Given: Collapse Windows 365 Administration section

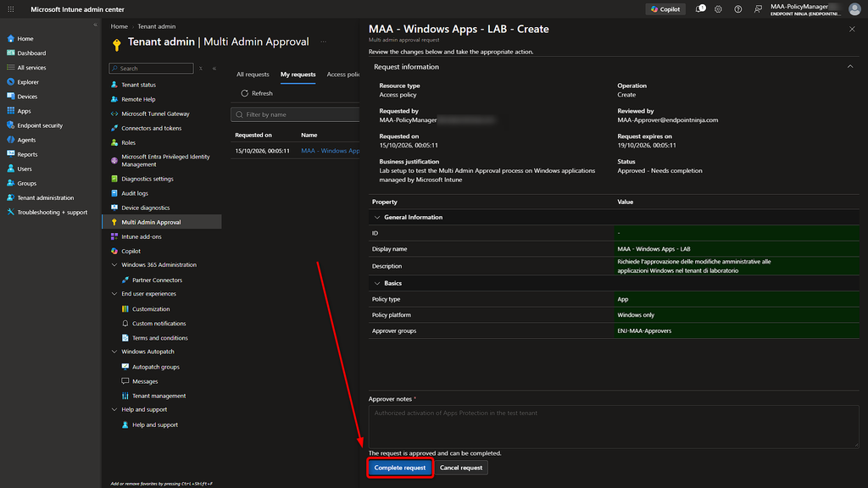Looking at the screenshot, I should tap(114, 265).
